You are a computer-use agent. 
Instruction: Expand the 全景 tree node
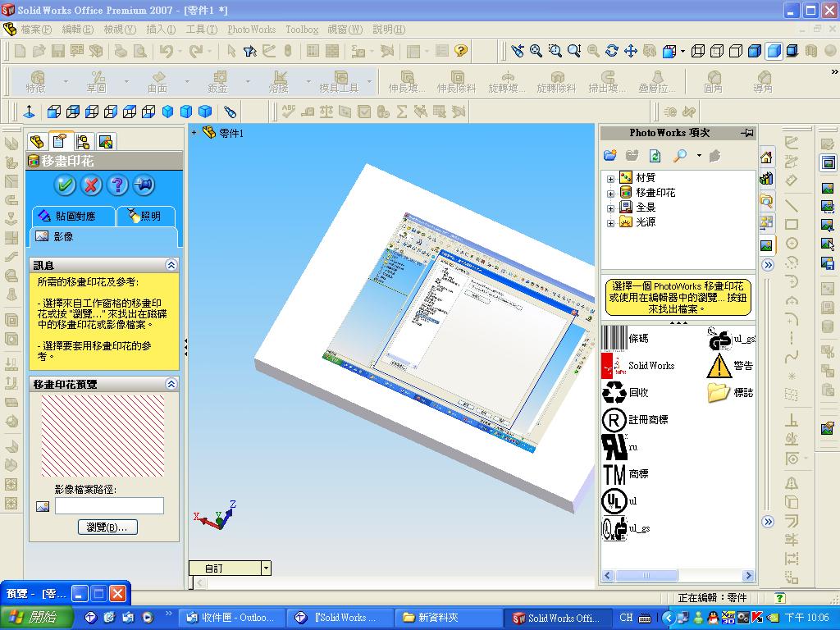610,208
